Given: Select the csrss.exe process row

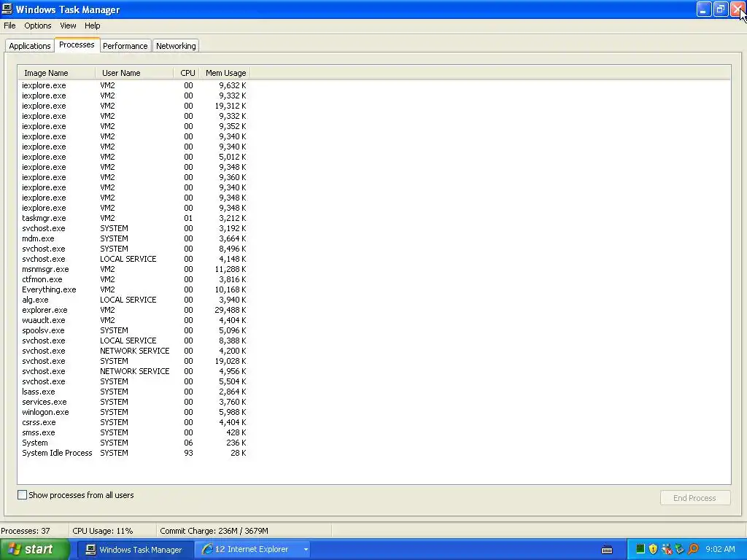Looking at the screenshot, I should point(134,422).
